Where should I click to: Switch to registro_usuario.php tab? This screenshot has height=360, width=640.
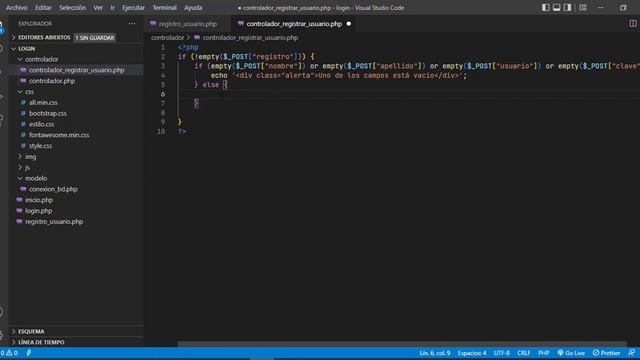187,24
